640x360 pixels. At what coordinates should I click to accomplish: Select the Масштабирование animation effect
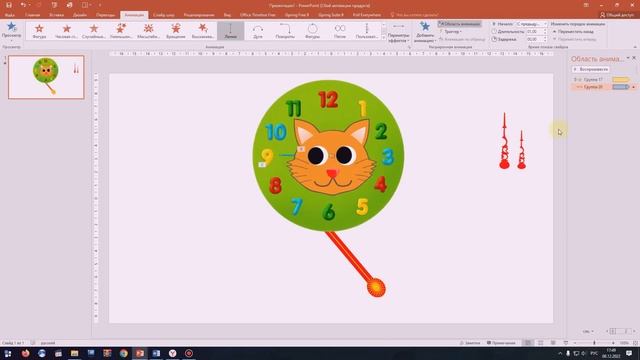tap(148, 31)
